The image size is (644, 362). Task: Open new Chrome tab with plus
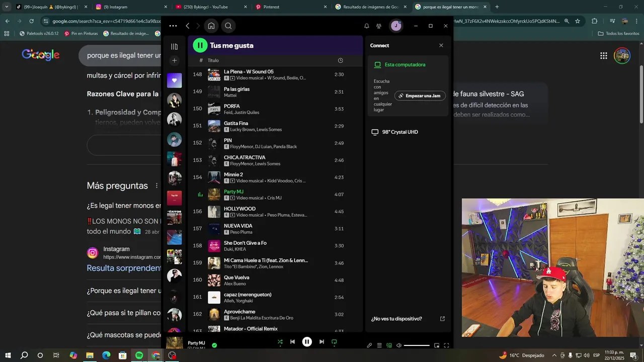coord(497,7)
